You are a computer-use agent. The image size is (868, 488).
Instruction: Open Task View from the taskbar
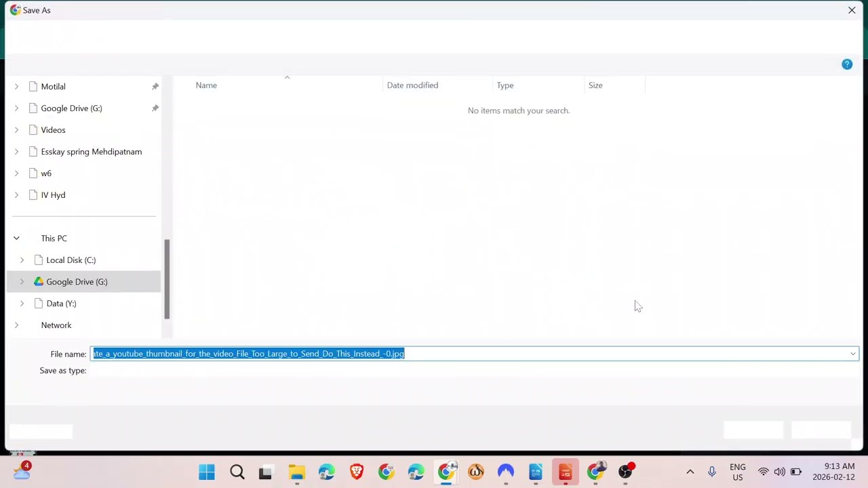coord(265,472)
